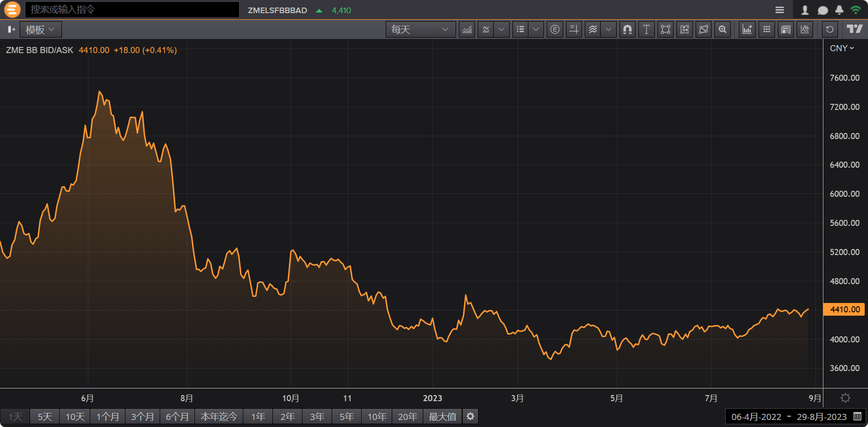Click the search or command input field

point(132,9)
